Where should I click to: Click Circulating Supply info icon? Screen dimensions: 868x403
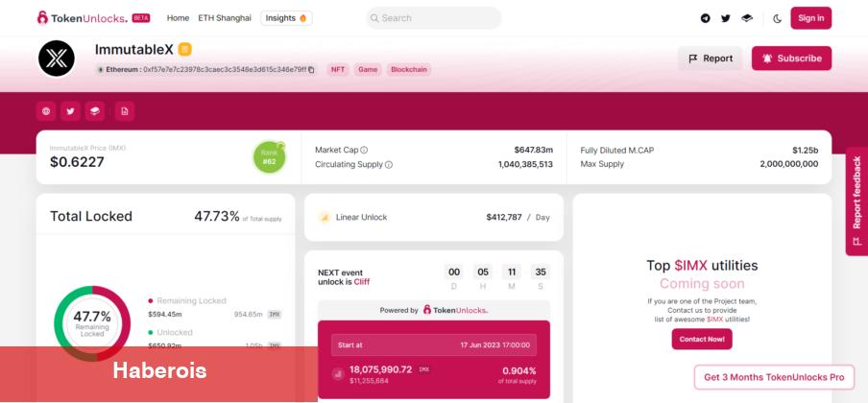(x=389, y=164)
